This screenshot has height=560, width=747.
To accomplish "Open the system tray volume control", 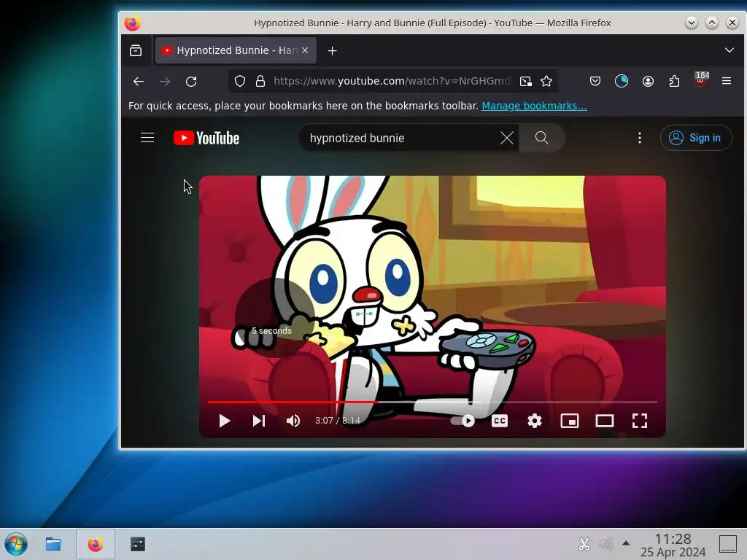I will pos(605,544).
